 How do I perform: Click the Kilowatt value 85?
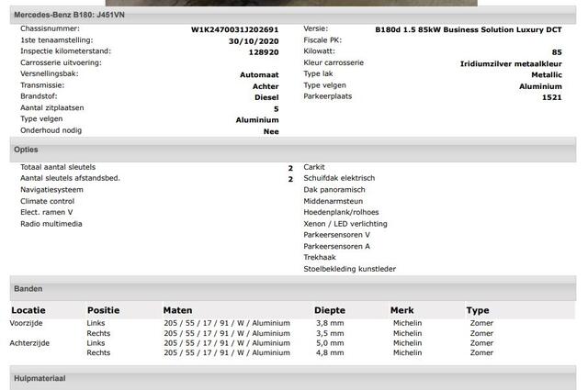pos(557,52)
